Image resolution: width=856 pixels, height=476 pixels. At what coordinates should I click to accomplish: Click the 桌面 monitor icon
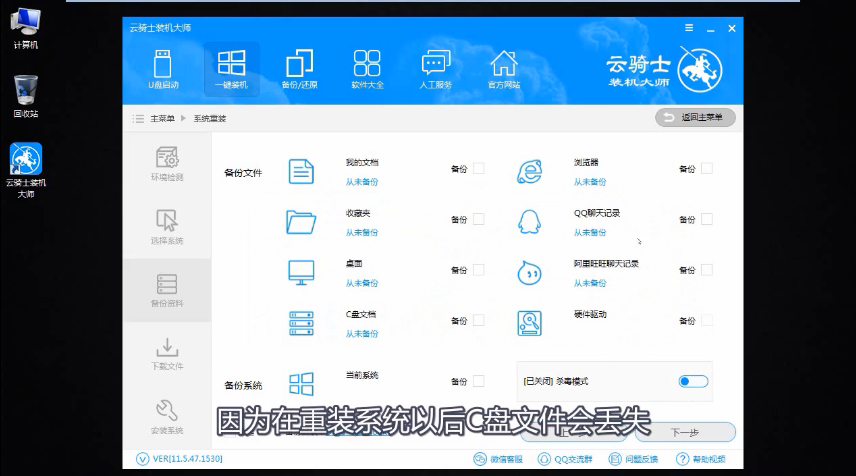click(301, 273)
